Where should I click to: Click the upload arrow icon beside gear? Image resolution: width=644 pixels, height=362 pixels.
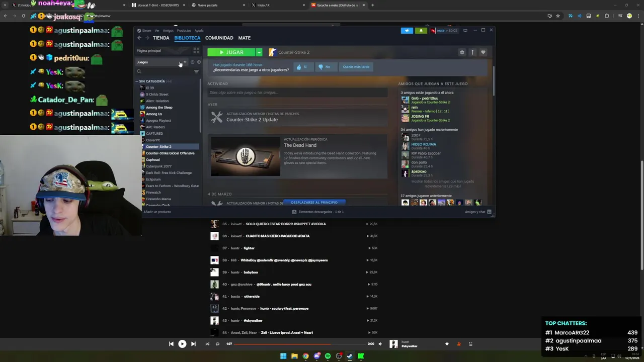click(x=472, y=52)
